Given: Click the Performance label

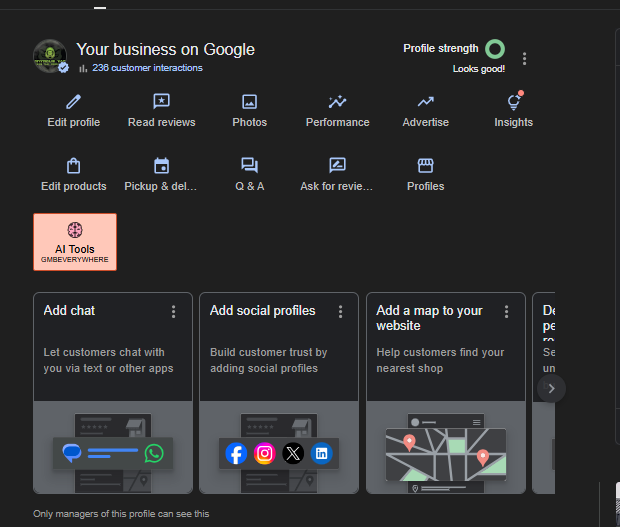Looking at the screenshot, I should tap(337, 123).
